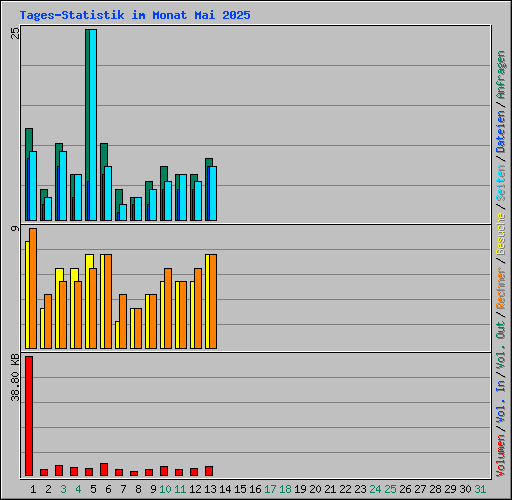
Task: Click day '29' on the x-axis
Action: pos(450,489)
